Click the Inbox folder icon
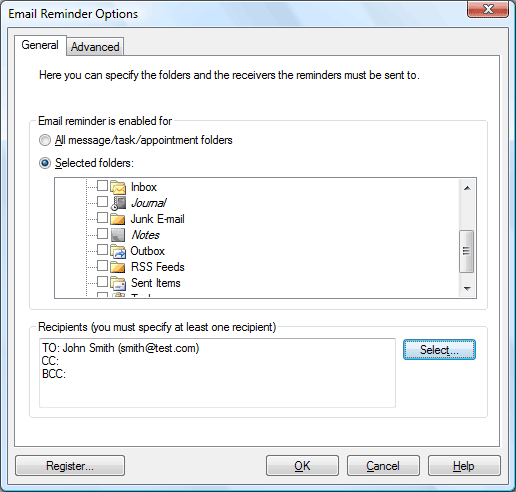This screenshot has width=516, height=492. (x=118, y=187)
